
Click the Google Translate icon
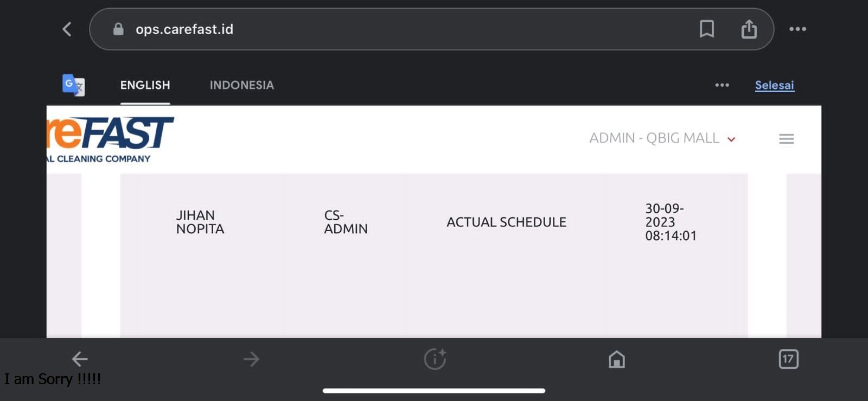73,85
